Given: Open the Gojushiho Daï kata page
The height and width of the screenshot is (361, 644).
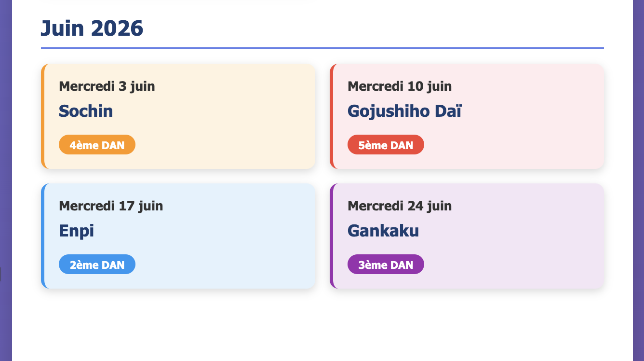Looking at the screenshot, I should pyautogui.click(x=404, y=111).
